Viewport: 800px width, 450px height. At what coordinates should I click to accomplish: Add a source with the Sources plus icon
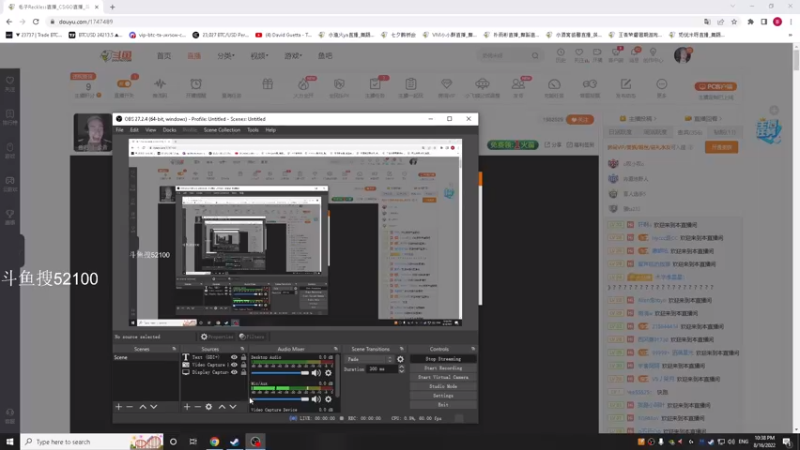point(187,407)
